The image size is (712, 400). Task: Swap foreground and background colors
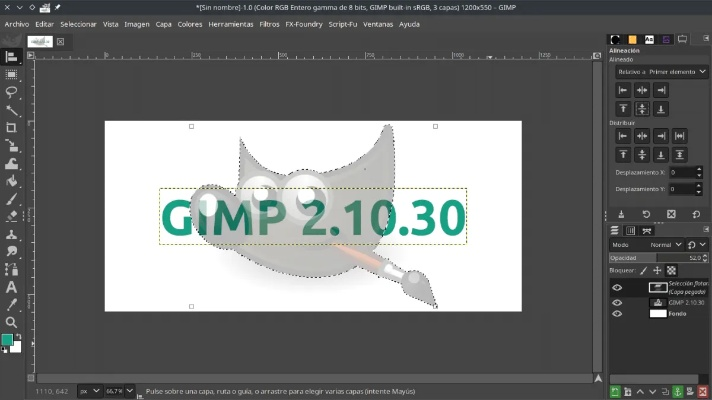pyautogui.click(x=19, y=336)
